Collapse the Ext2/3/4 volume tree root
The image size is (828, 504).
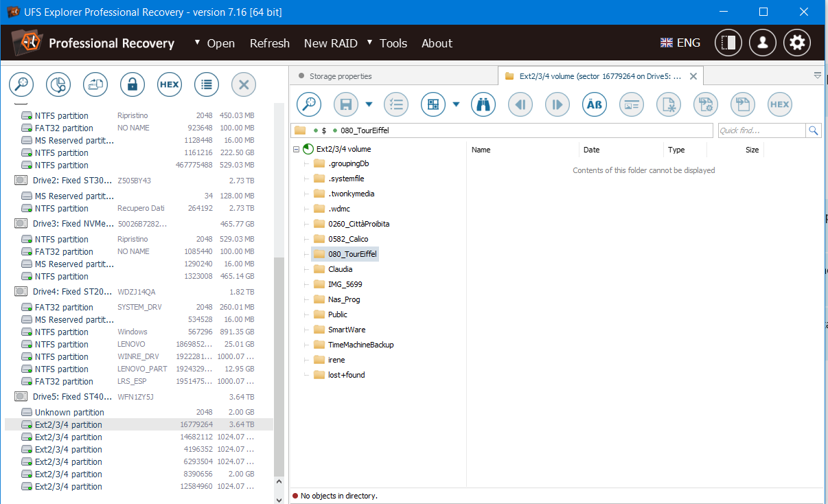tap(296, 149)
